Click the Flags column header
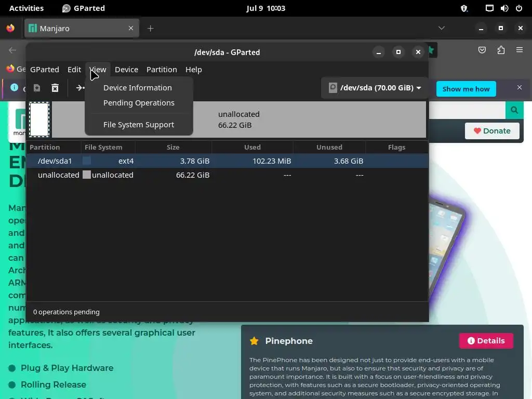 coord(396,147)
